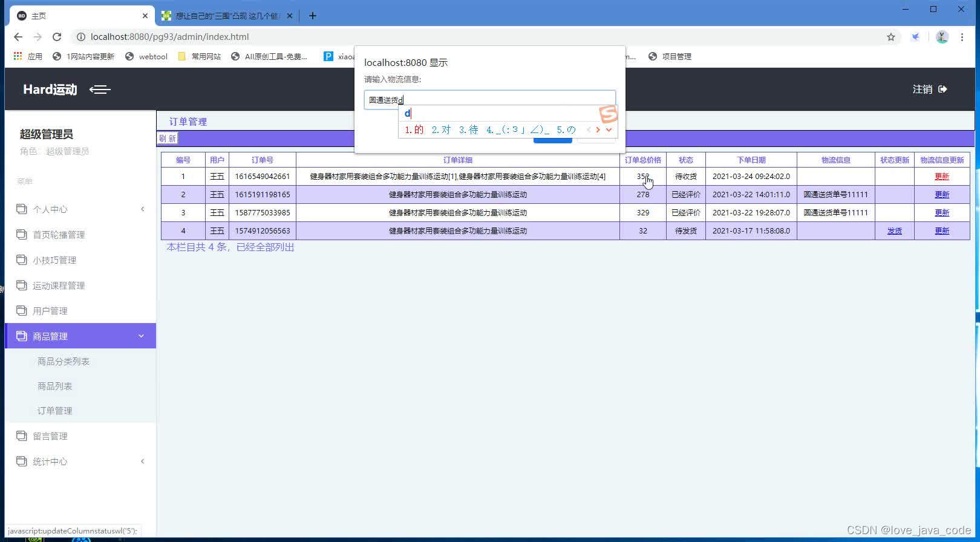The width and height of the screenshot is (980, 542).
Task: Expand the 个人中心 chevron
Action: tap(143, 209)
